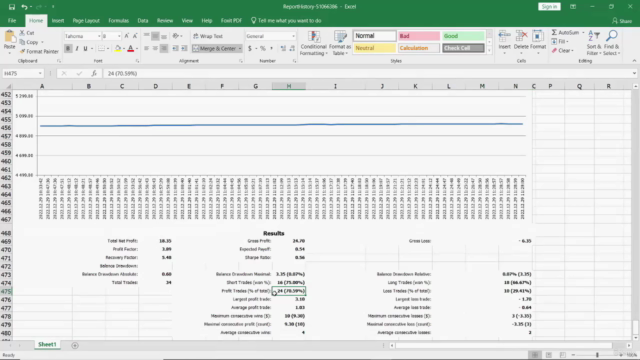Click the Share button
This screenshot has width=640, height=360.
click(622, 20)
